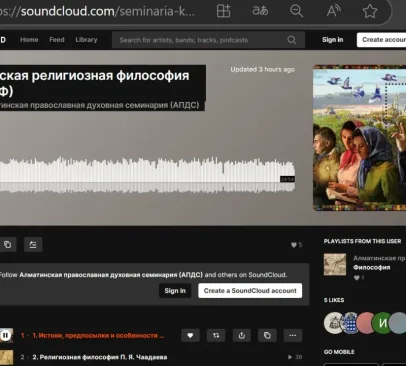Repost track 1 with repost icon
The height and width of the screenshot is (366, 406).
216,335
